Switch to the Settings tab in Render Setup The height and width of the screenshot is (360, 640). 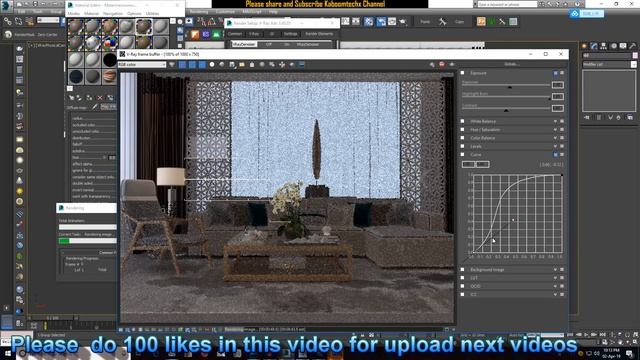click(290, 34)
